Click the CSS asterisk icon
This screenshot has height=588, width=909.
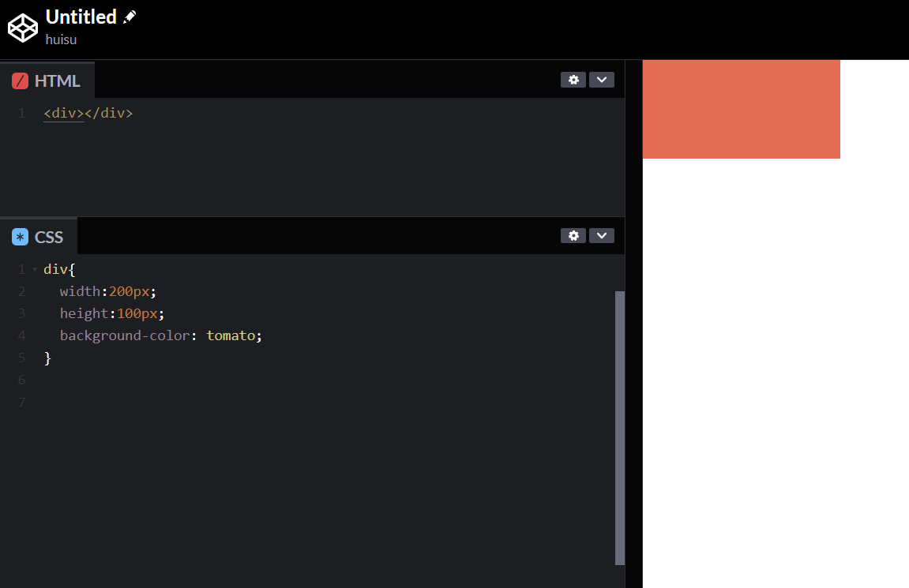20,237
